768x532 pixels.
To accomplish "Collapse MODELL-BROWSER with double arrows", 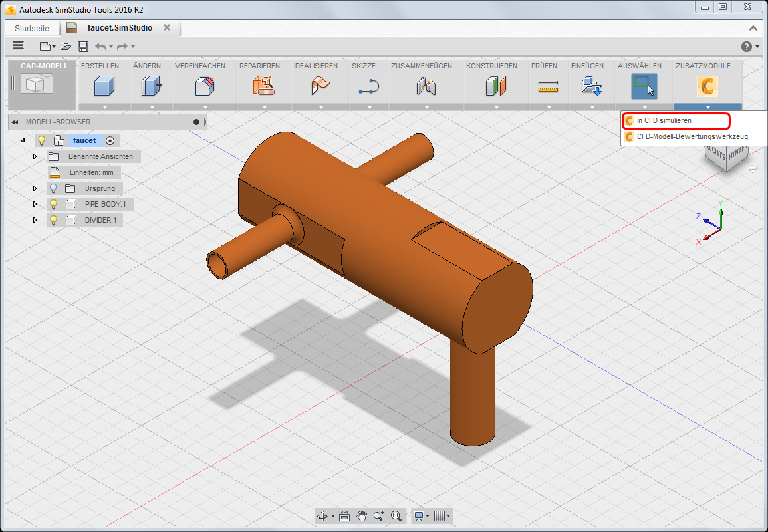I will [15, 122].
